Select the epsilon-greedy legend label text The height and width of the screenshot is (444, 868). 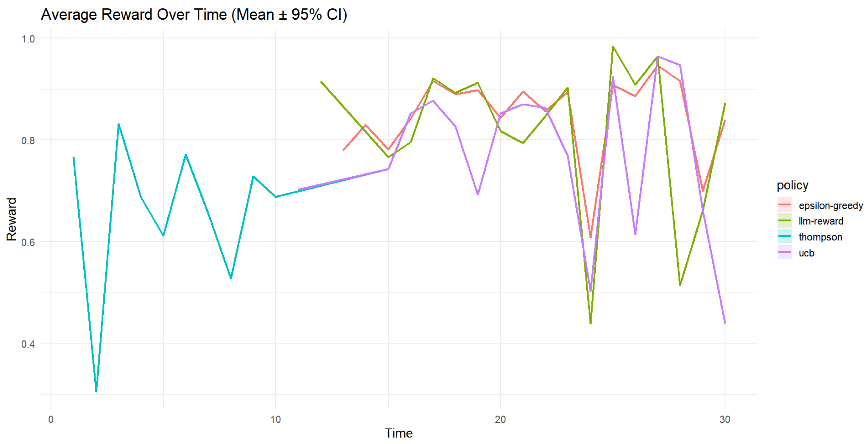click(831, 206)
